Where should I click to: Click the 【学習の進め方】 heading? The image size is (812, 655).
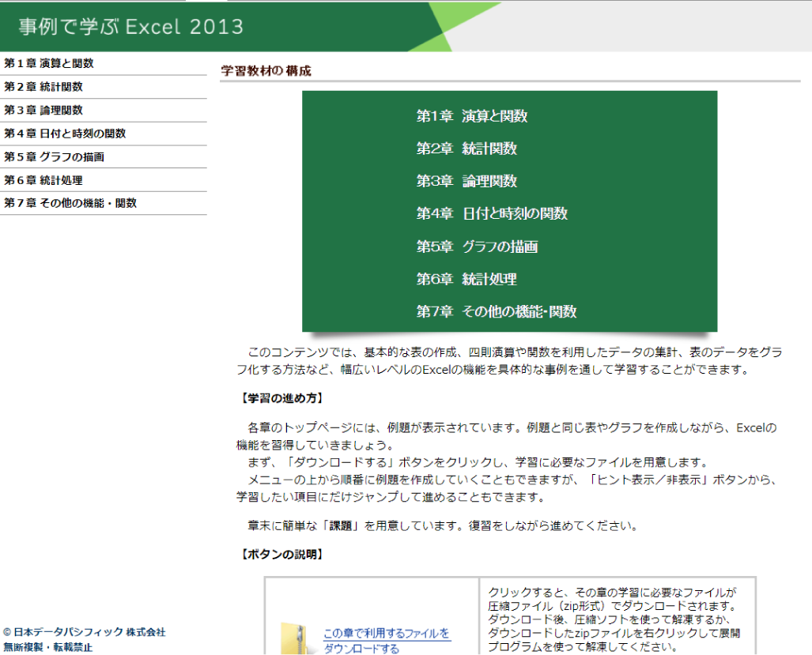click(x=281, y=397)
